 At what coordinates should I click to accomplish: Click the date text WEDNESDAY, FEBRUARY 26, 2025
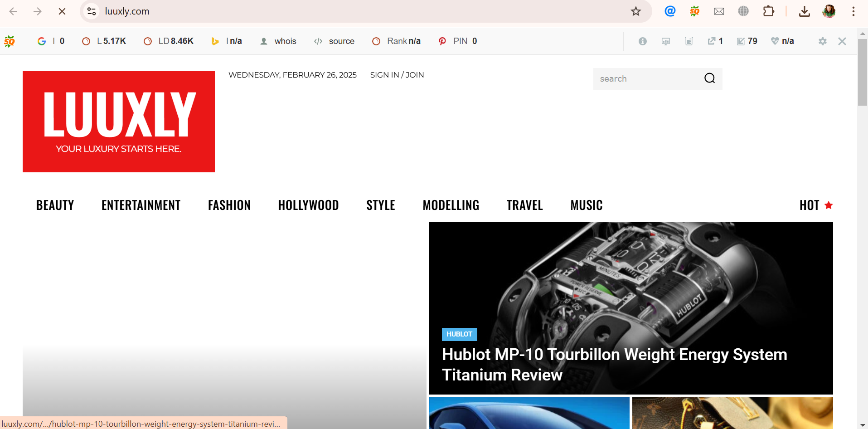point(292,75)
